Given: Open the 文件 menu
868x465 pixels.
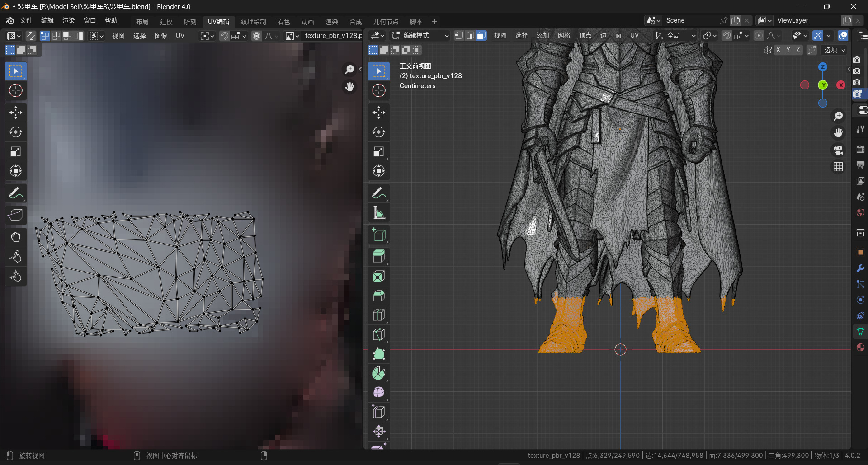Looking at the screenshot, I should (x=26, y=21).
